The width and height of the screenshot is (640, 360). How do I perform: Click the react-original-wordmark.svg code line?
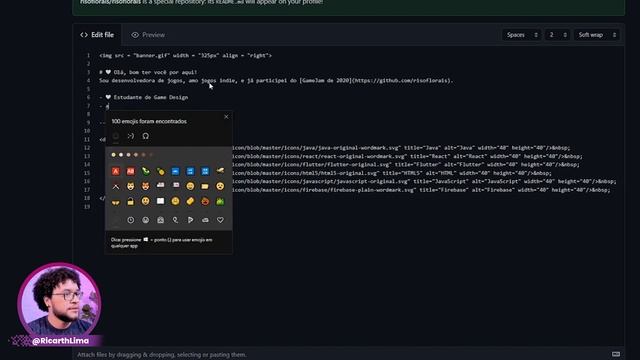point(407,156)
